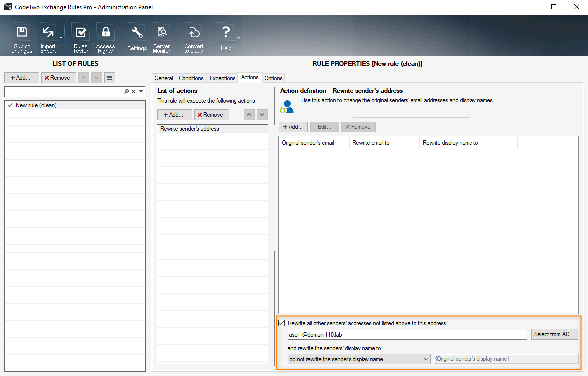Move action up in the actions list

[x=249, y=115]
